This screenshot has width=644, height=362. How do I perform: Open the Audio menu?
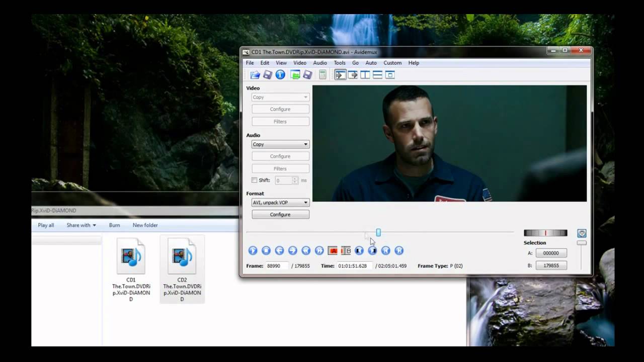point(320,63)
